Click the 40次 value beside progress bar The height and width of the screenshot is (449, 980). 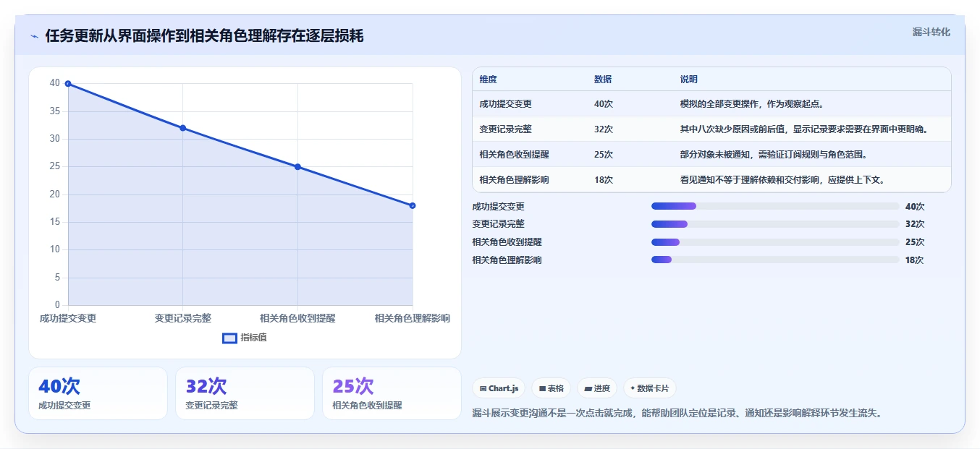pos(915,206)
